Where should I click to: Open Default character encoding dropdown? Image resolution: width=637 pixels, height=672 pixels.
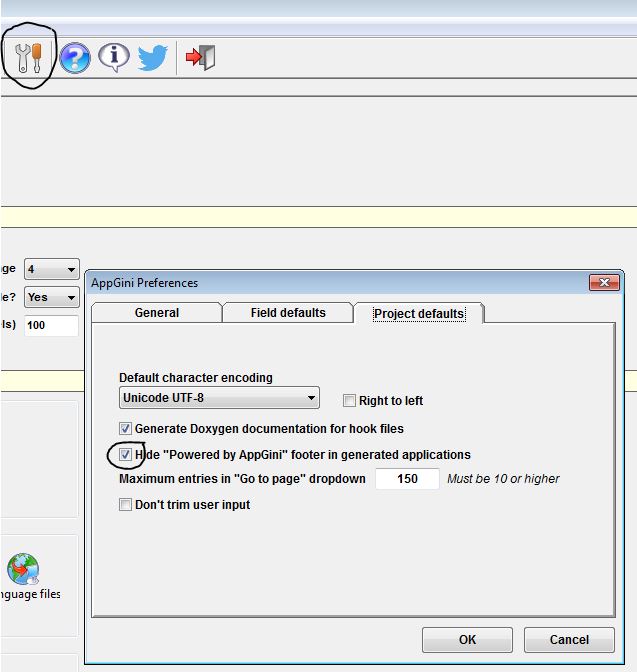219,398
